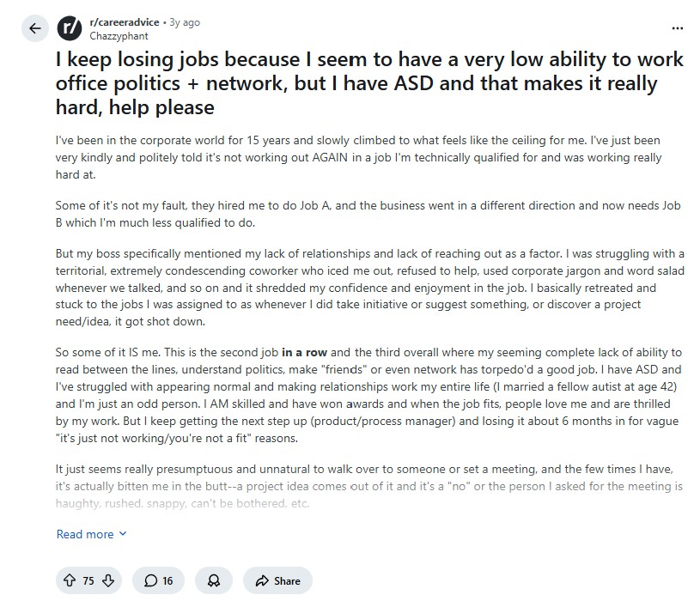Click the faded paragraph starting 'It just seems'

tap(356, 486)
